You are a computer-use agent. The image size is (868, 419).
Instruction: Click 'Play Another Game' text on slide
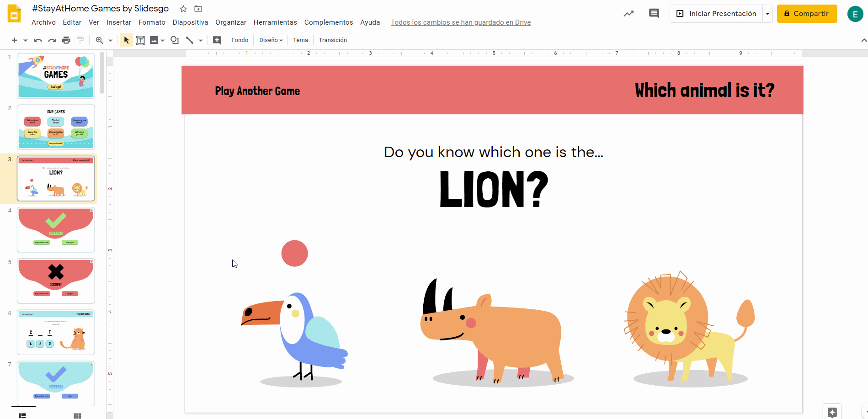click(x=257, y=91)
